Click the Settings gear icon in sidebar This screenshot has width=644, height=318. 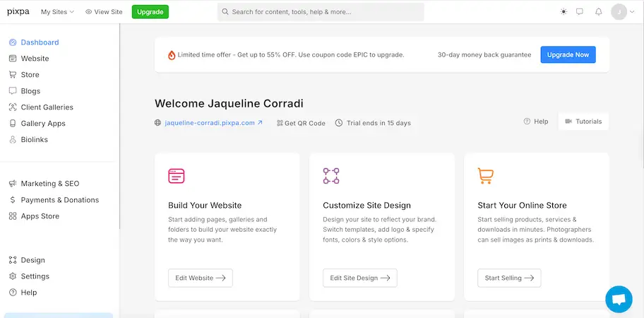pyautogui.click(x=13, y=276)
